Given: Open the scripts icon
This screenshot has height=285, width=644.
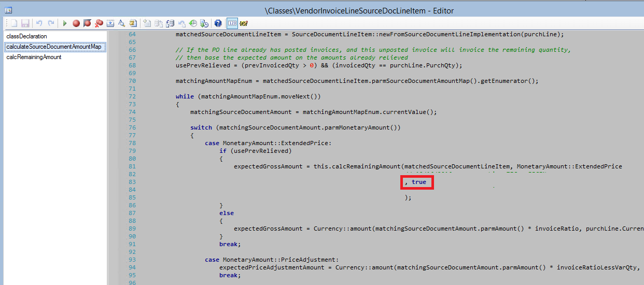Looking at the screenshot, I should tap(133, 23).
